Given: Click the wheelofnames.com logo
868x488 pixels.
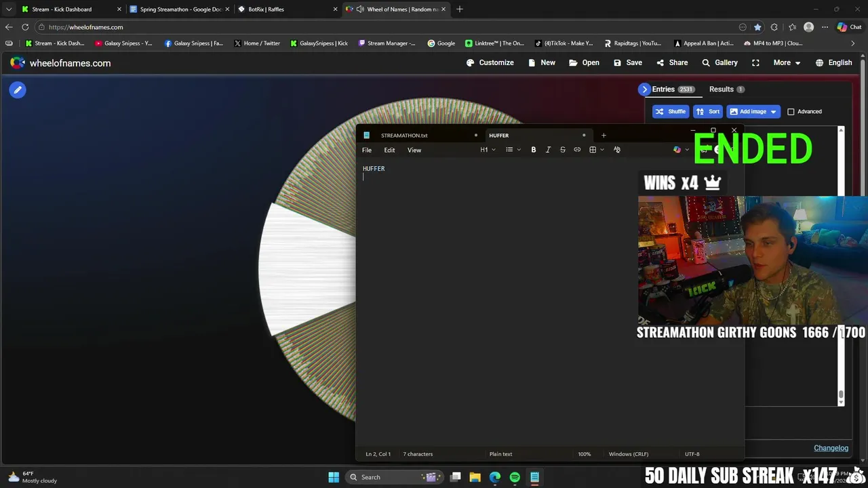Looking at the screenshot, I should coord(60,63).
